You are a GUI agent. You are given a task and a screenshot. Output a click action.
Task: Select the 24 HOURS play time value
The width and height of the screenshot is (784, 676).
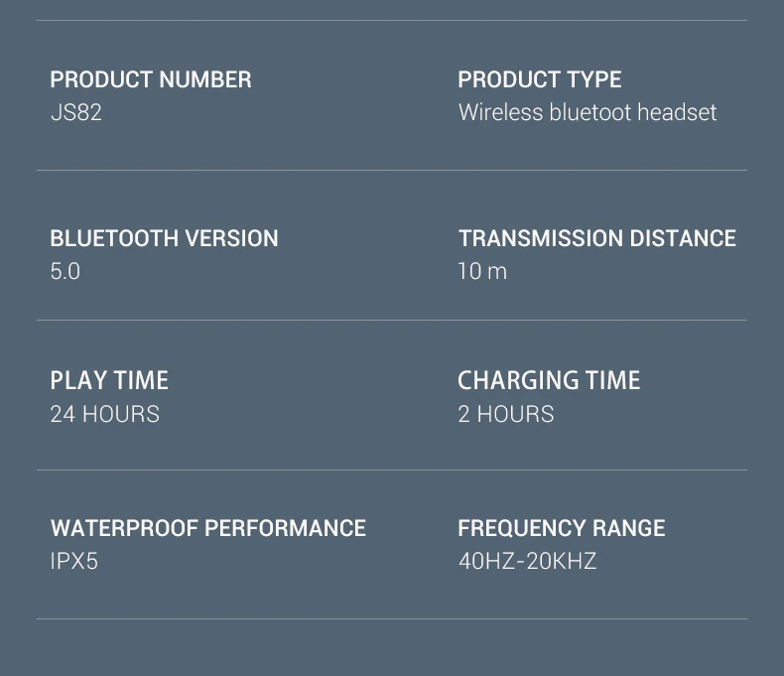click(x=104, y=414)
